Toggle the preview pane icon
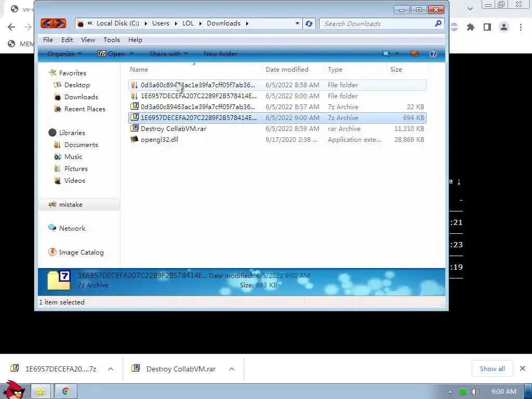 coord(415,54)
